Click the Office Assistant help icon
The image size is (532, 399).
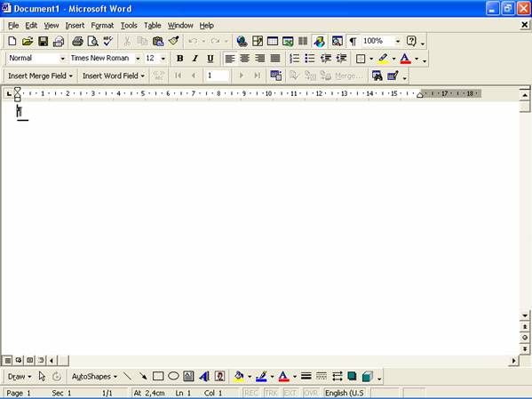411,42
